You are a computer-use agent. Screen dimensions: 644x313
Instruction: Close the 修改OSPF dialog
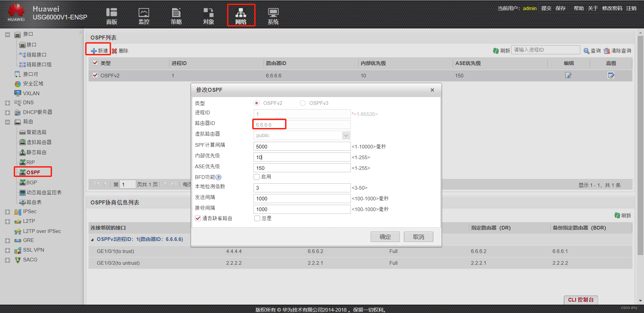(432, 90)
